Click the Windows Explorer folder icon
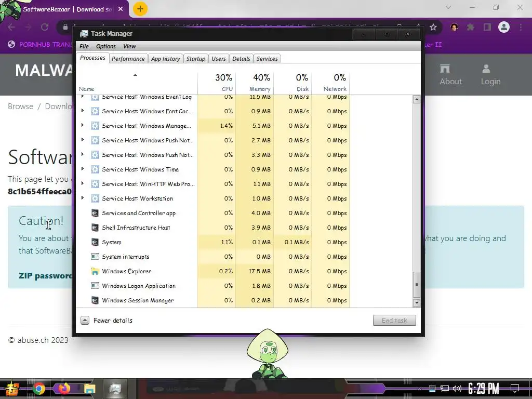532x399 pixels. pos(95,271)
